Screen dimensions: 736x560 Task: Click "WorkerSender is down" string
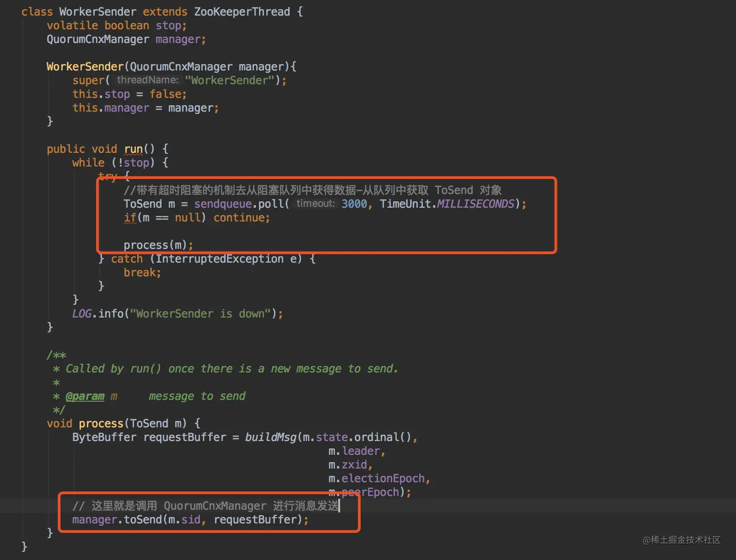(x=200, y=314)
